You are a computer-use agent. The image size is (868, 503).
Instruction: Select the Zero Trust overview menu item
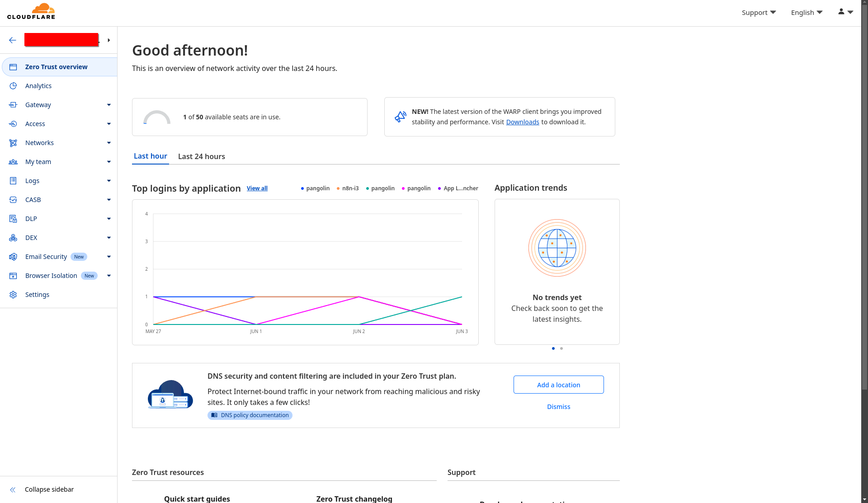56,66
